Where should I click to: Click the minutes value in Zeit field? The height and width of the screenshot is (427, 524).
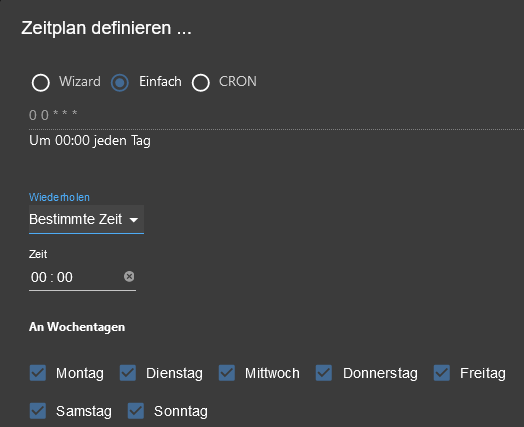[65, 277]
